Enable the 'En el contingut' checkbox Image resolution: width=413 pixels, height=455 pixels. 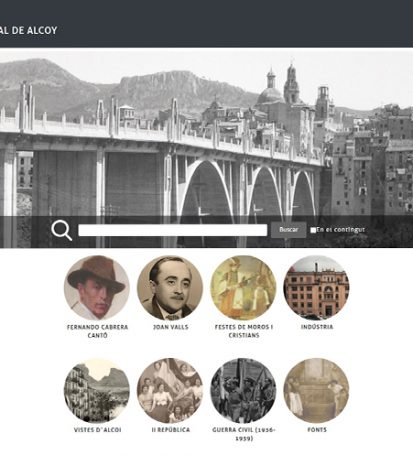click(313, 230)
